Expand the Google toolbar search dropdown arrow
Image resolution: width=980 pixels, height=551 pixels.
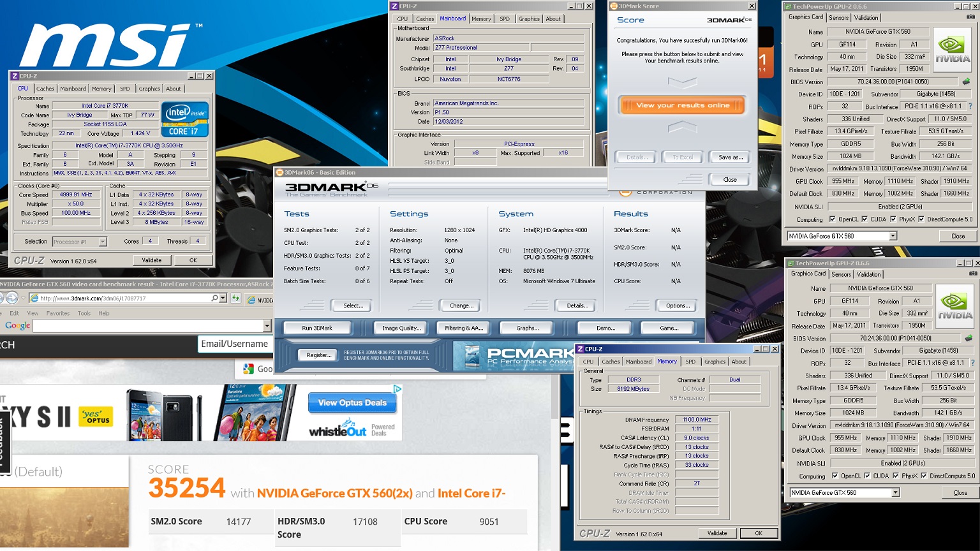(267, 326)
